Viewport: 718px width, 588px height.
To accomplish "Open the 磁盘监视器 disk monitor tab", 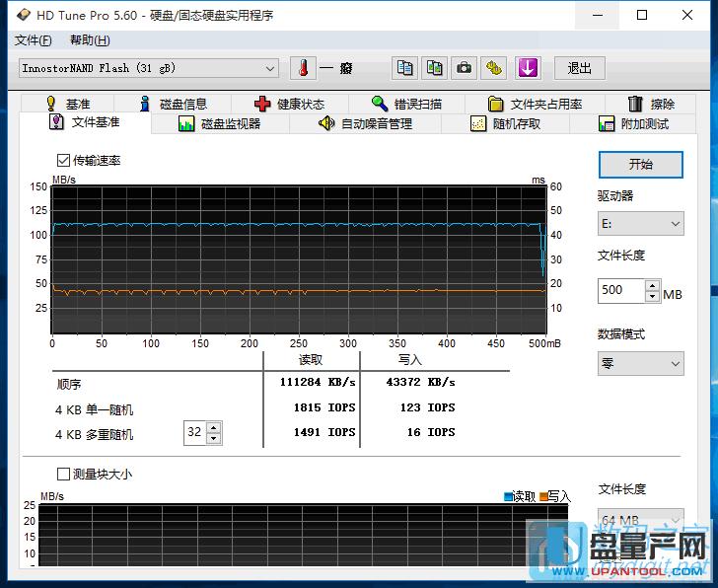I will [x=220, y=123].
